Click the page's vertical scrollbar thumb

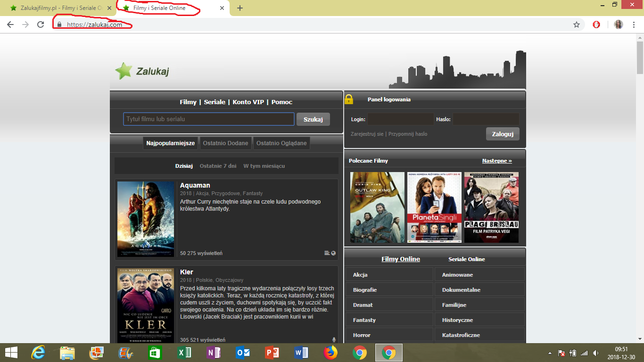(640, 58)
